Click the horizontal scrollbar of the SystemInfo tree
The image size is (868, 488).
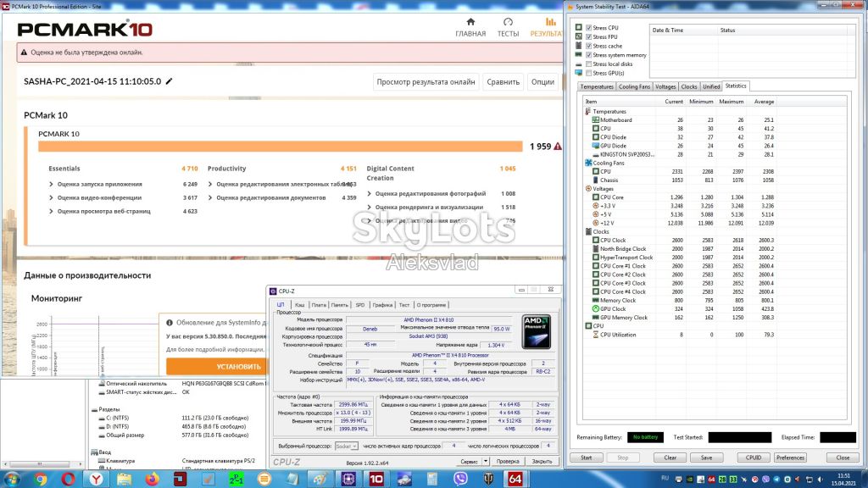tap(42, 463)
